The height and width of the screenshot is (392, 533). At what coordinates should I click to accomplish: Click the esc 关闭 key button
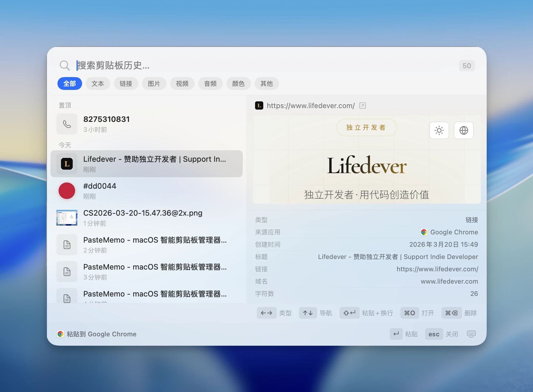(434, 334)
